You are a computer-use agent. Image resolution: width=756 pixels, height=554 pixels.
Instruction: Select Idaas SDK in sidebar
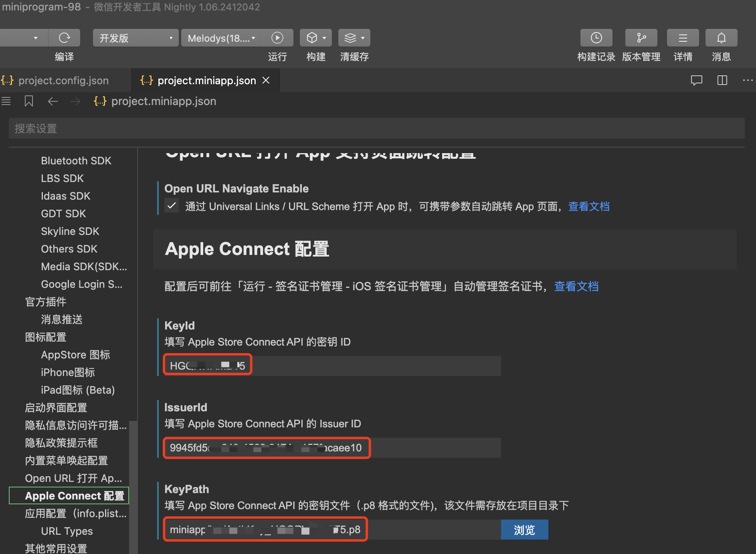pyautogui.click(x=66, y=196)
